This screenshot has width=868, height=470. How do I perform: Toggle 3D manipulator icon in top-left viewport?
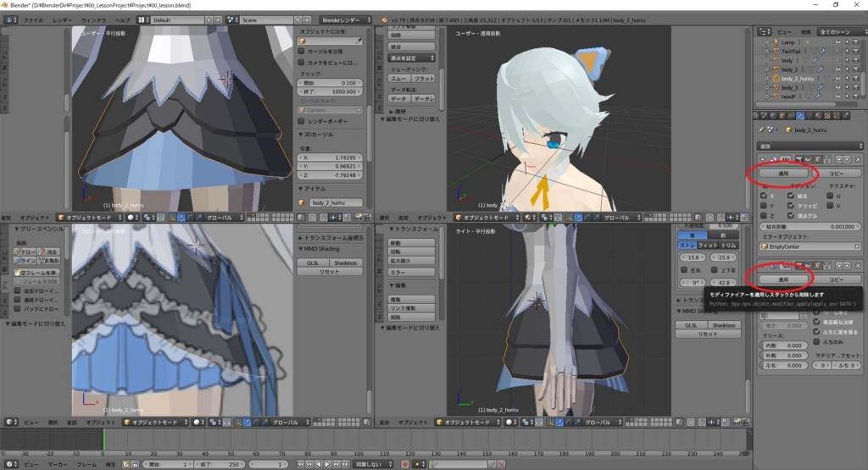click(172, 218)
